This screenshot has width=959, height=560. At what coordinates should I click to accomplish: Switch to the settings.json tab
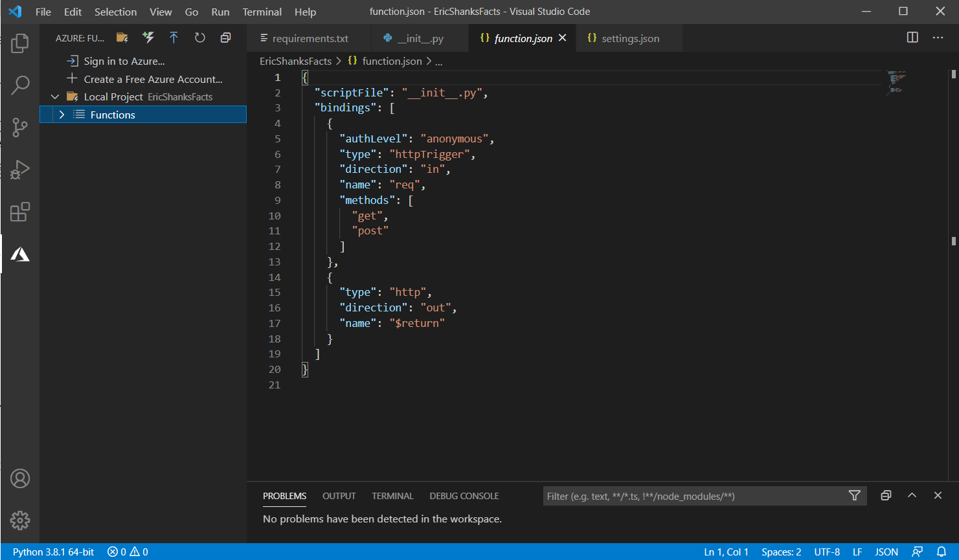629,38
